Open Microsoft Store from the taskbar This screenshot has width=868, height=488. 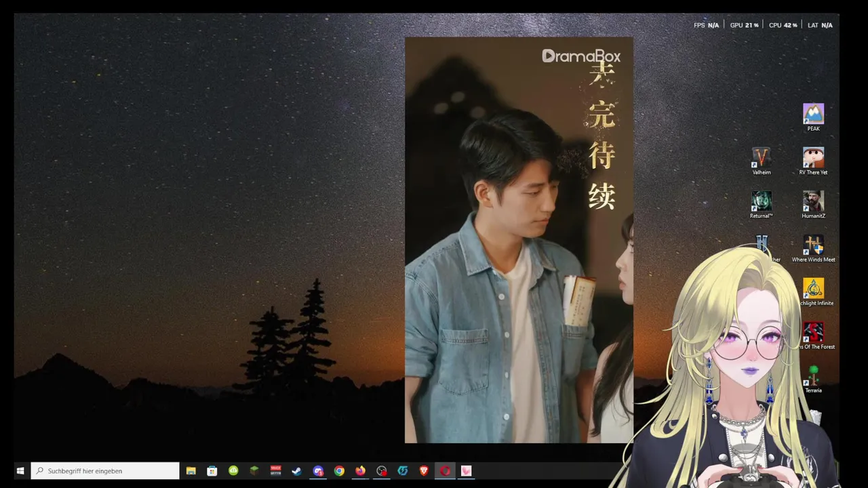(x=212, y=470)
